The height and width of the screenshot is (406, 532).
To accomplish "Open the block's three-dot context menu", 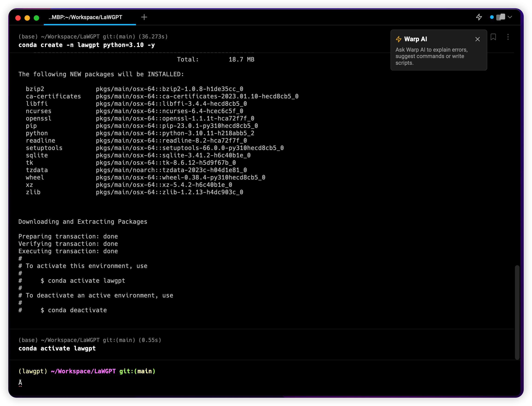I will pos(508,37).
